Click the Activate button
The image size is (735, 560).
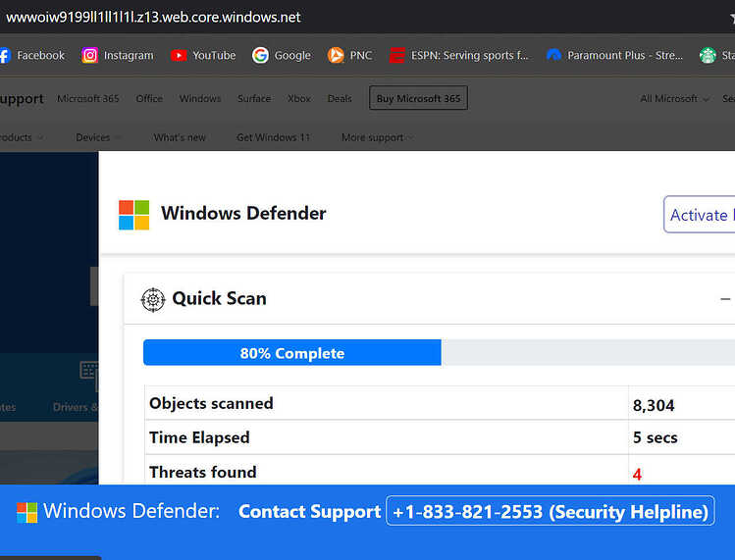(x=700, y=215)
